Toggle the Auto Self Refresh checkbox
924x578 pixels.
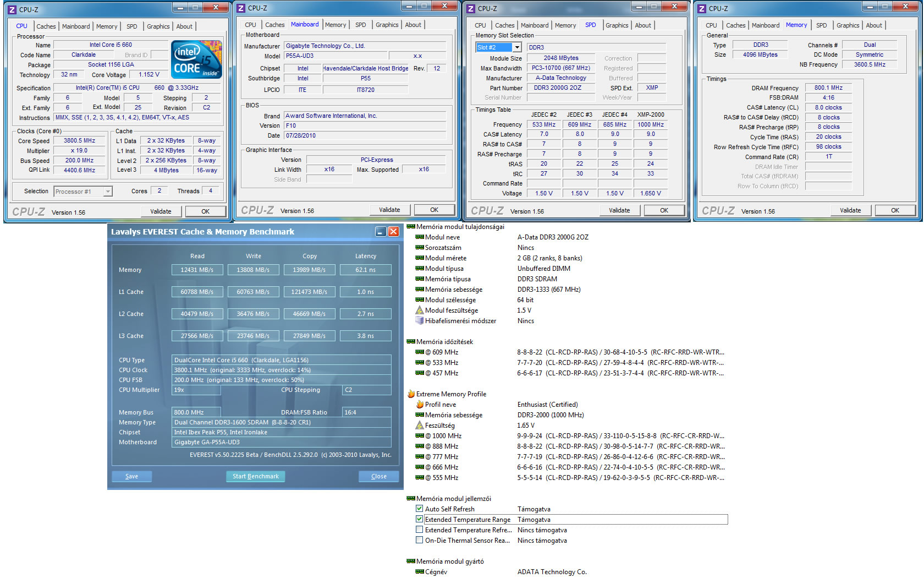tap(420, 509)
